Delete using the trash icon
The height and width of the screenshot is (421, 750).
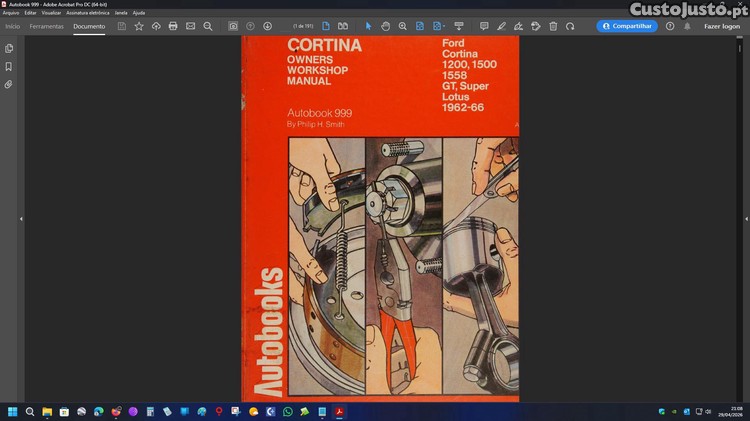pos(553,26)
